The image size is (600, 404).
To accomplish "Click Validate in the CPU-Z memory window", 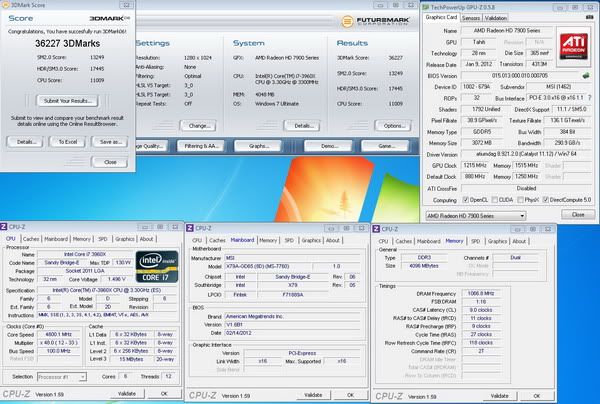I will pyautogui.click(x=499, y=396).
